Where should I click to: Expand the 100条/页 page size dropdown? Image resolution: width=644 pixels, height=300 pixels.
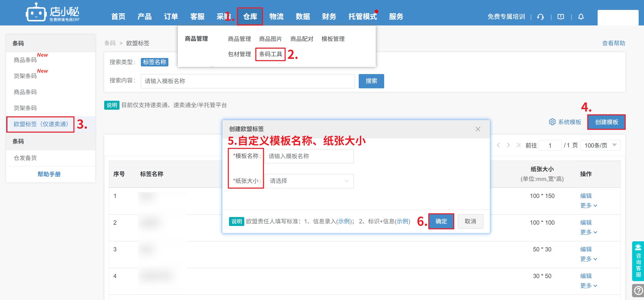point(600,145)
